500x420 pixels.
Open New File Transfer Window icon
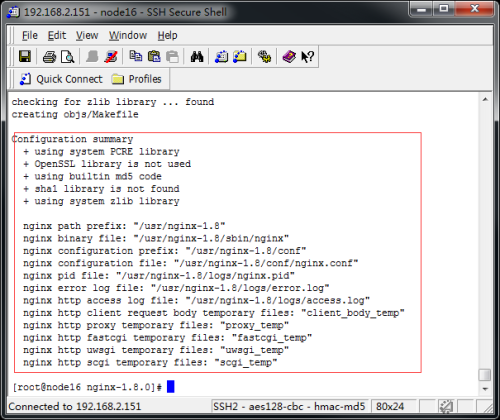(240, 56)
